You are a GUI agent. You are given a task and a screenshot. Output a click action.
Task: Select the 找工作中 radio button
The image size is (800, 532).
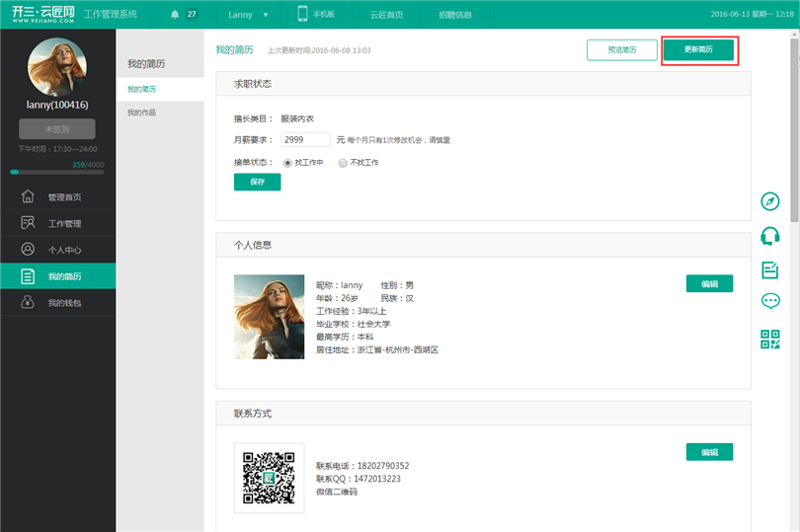pos(287,163)
